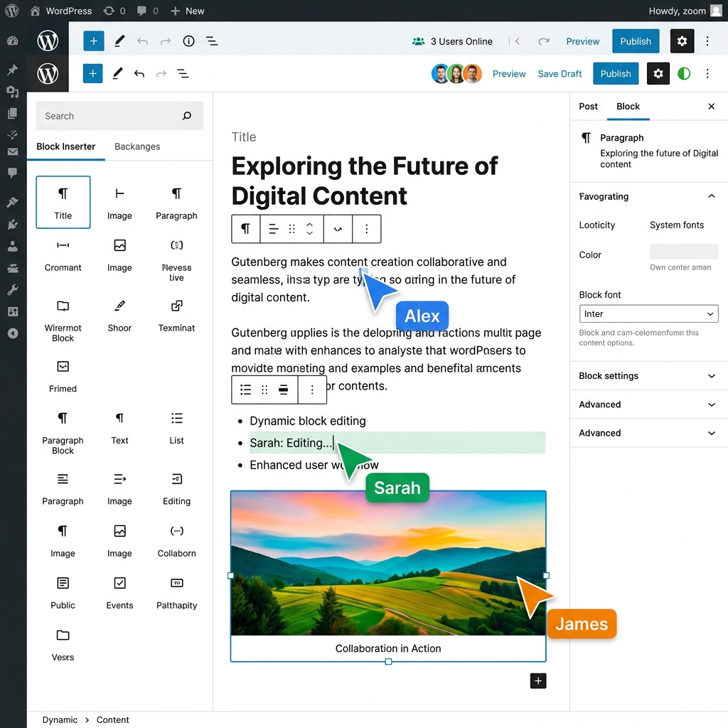This screenshot has height=728, width=728.
Task: Click the list style icon in list toolbar
Action: point(245,390)
